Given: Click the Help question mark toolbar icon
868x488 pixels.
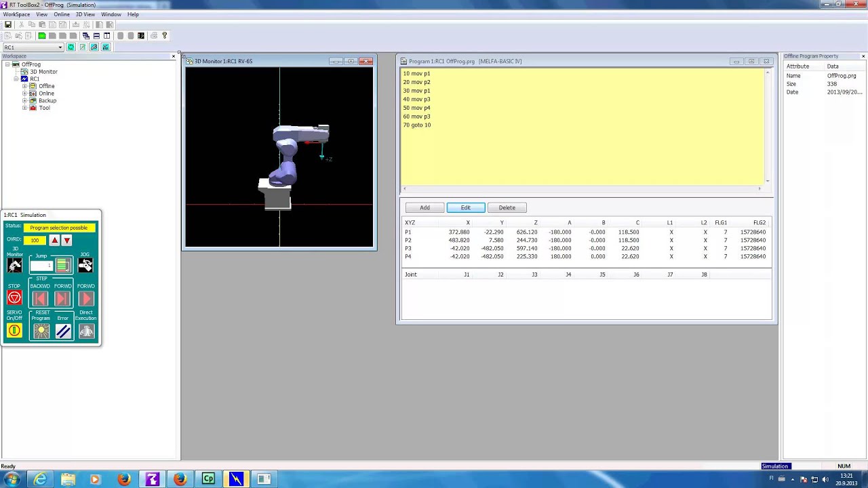Looking at the screenshot, I should pos(164,36).
